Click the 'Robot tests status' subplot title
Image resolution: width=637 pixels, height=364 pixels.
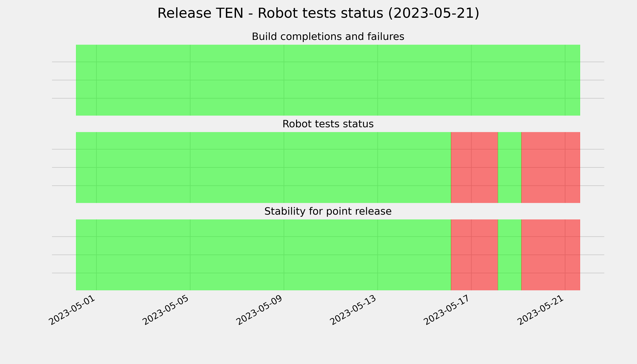click(328, 124)
